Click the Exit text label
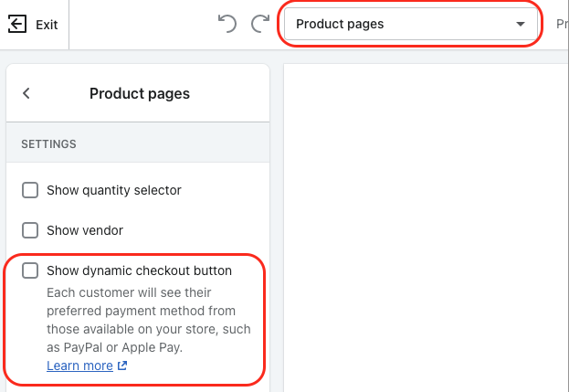Viewport: 569px width, 392px height. click(47, 25)
